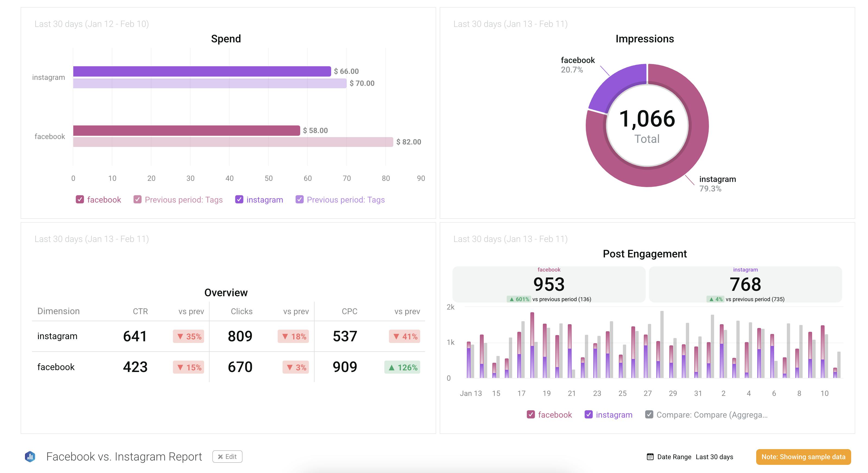868x473 pixels.
Task: Click facebook CTR value 423
Action: point(135,367)
